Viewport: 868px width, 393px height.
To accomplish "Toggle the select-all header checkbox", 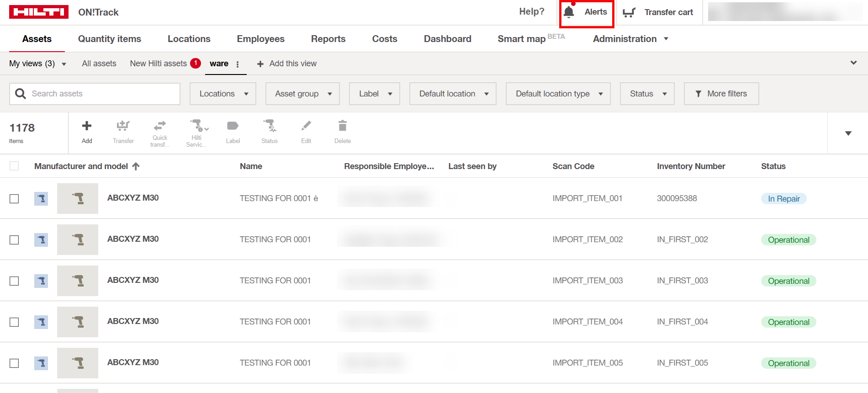I will [15, 166].
